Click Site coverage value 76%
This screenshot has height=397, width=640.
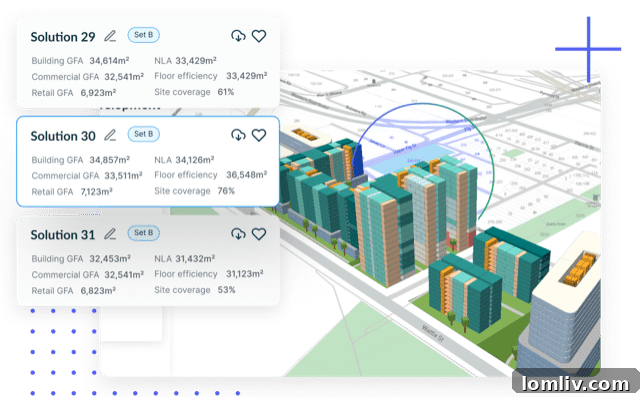226,191
